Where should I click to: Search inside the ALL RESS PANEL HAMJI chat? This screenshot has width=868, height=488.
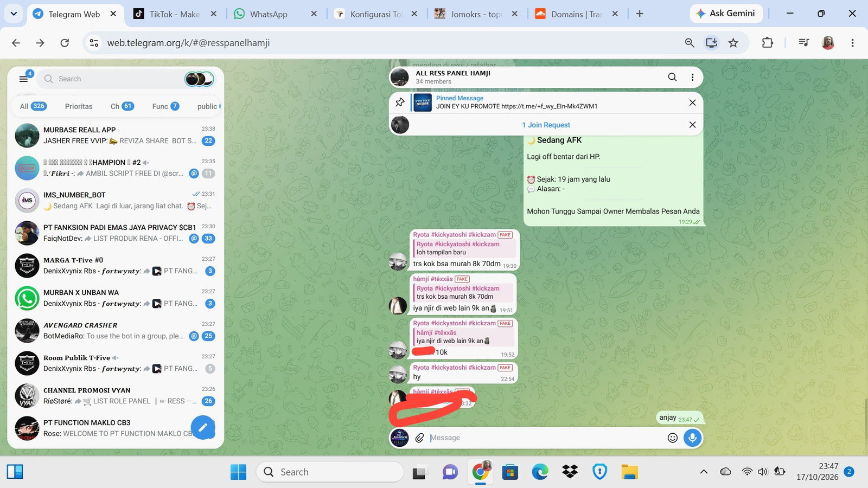[672, 77]
